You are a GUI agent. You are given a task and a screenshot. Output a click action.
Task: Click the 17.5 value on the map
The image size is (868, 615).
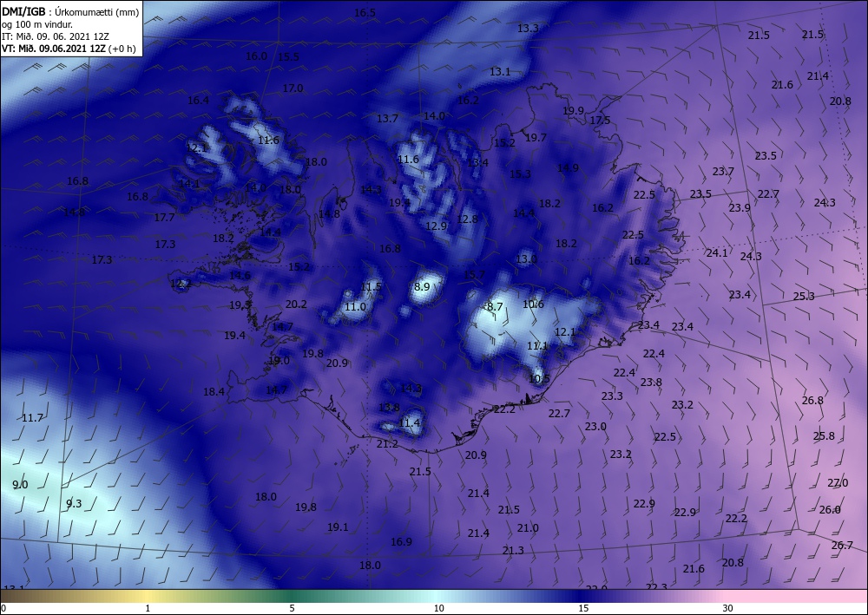pyautogui.click(x=600, y=120)
